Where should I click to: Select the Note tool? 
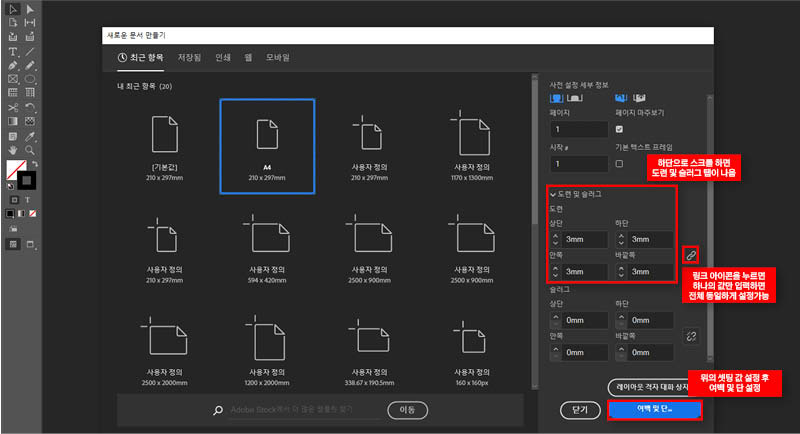click(13, 136)
